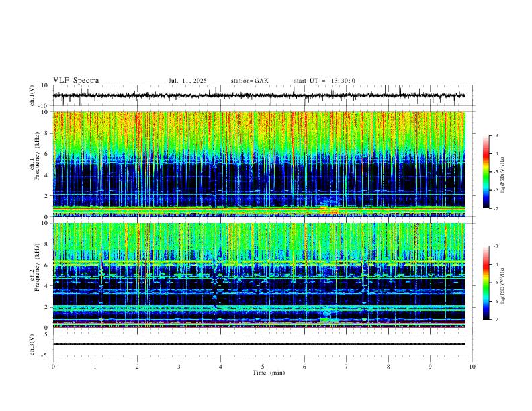Screen dimensions: 532x411
Task: Click the date 'Jul. 11, 2025'
Action: click(187, 81)
